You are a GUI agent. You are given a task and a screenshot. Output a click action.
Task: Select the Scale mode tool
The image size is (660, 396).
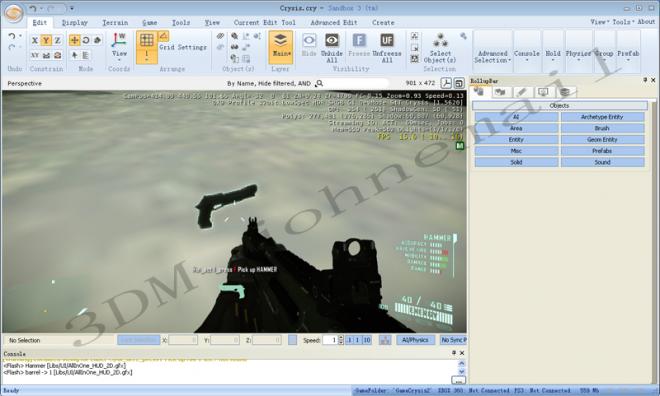97,40
